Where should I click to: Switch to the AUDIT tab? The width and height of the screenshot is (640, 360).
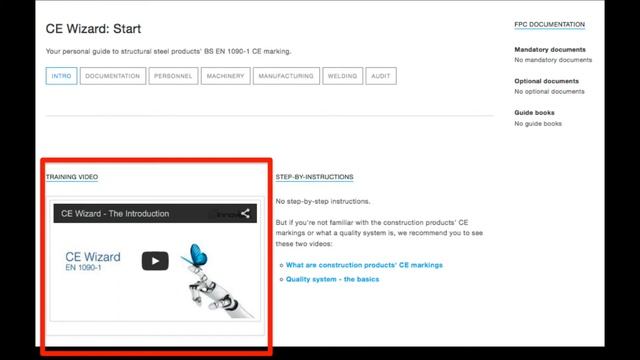381,76
